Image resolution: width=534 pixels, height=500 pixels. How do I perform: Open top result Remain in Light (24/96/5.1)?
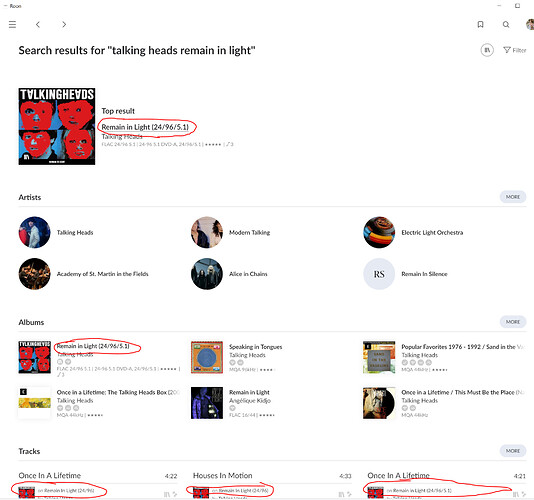145,127
